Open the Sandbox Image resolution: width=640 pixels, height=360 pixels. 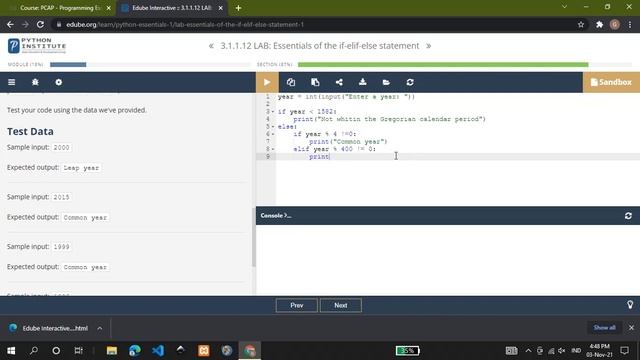[x=611, y=82]
